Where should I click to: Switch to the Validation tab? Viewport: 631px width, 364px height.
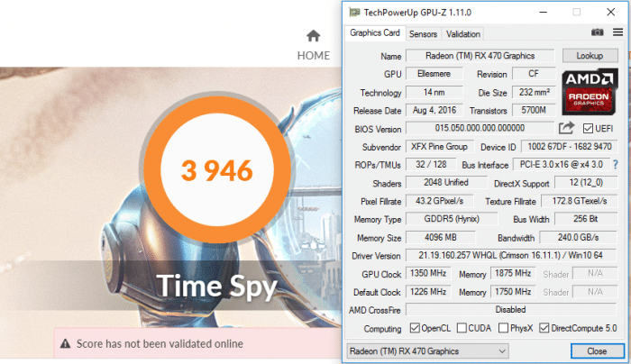coord(462,34)
